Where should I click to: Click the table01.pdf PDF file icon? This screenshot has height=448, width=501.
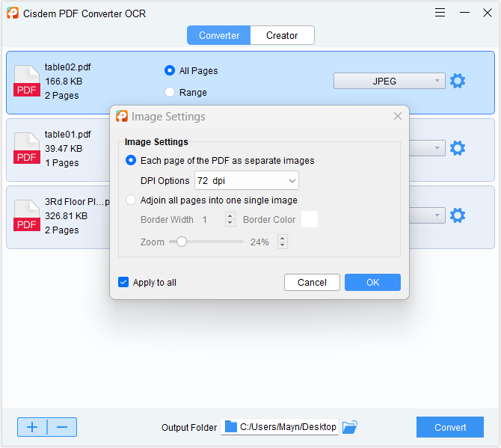click(27, 148)
